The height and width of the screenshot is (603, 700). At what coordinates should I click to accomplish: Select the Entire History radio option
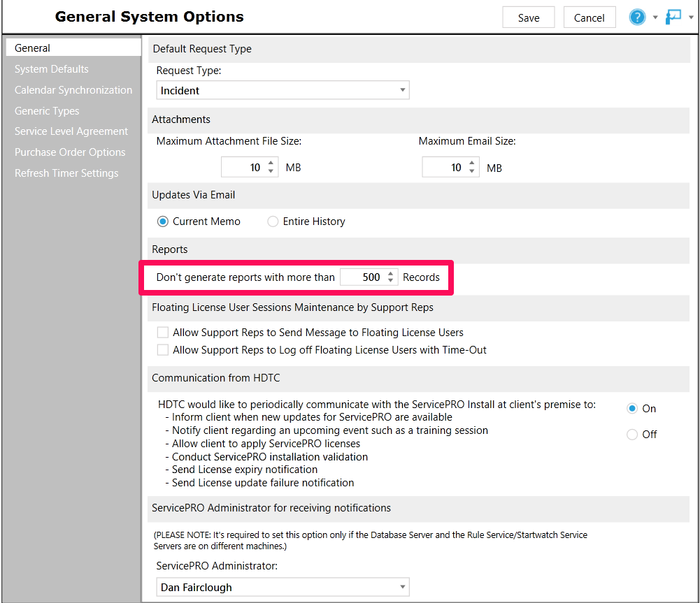[x=272, y=221]
